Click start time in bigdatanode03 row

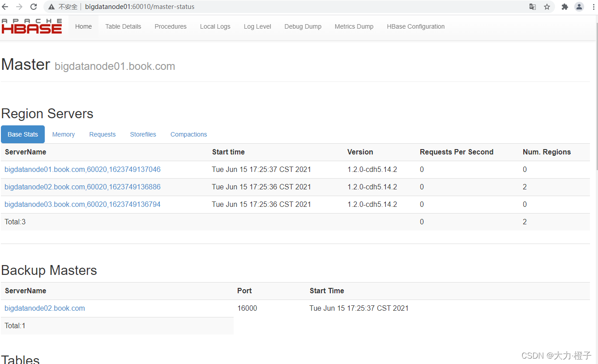point(261,204)
